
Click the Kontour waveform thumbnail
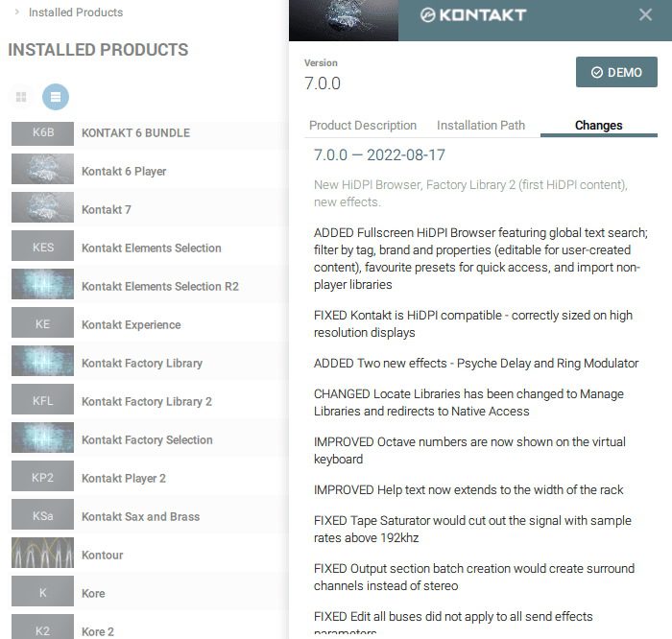click(42, 555)
